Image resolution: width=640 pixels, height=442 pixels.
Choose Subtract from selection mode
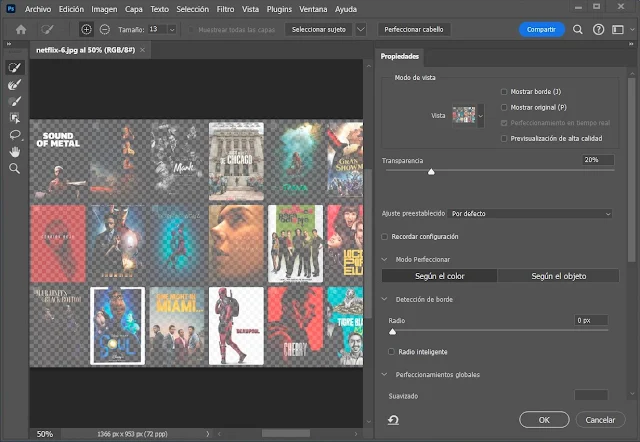[105, 29]
